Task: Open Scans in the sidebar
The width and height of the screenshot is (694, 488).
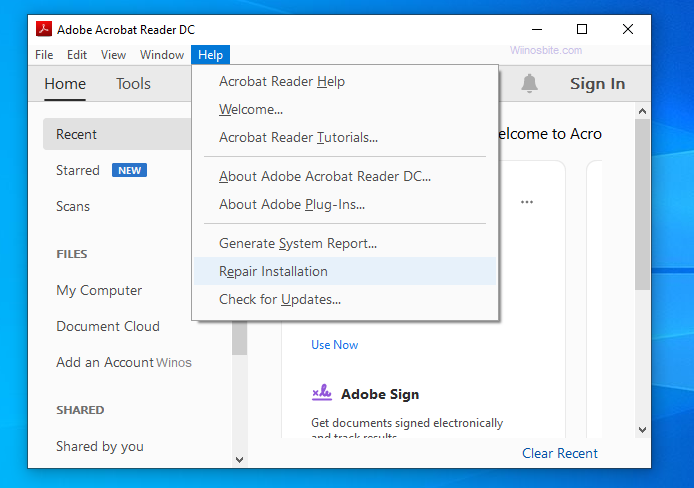Action: pyautogui.click(x=73, y=206)
